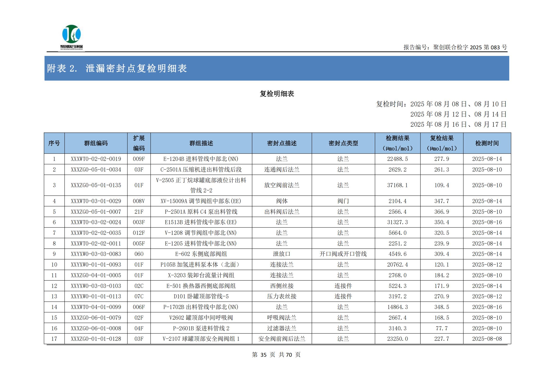The width and height of the screenshot is (554, 392).
Task: Click the report number header text
Action: tap(455, 47)
